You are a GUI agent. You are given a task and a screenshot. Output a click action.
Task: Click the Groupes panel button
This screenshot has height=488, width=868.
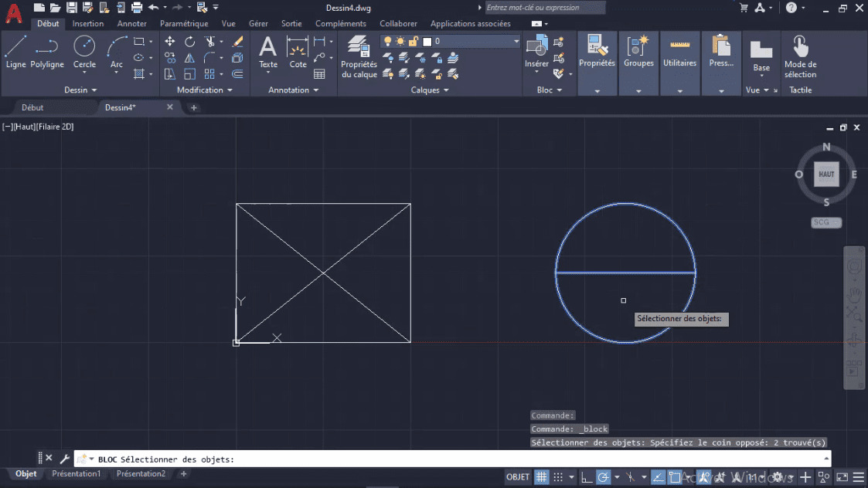(638, 63)
